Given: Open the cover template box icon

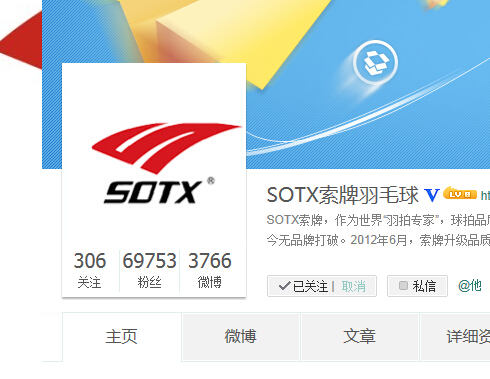Looking at the screenshot, I should [x=375, y=62].
